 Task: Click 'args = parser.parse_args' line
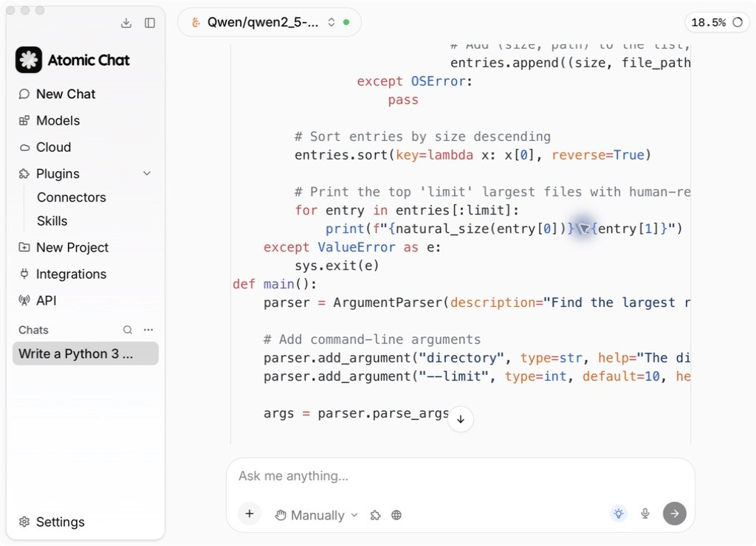pyautogui.click(x=357, y=413)
